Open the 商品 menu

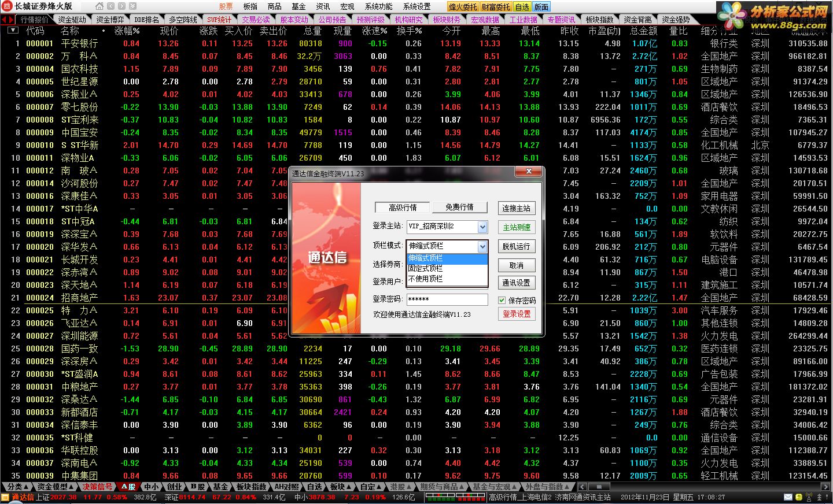click(x=274, y=6)
